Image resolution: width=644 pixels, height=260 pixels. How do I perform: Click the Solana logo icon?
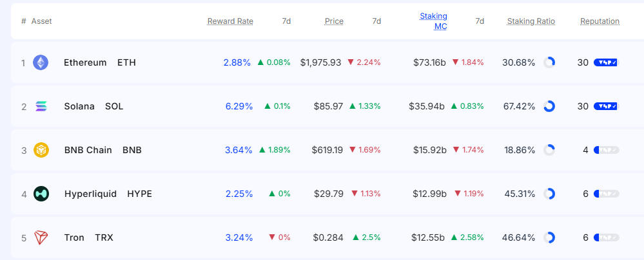point(41,106)
